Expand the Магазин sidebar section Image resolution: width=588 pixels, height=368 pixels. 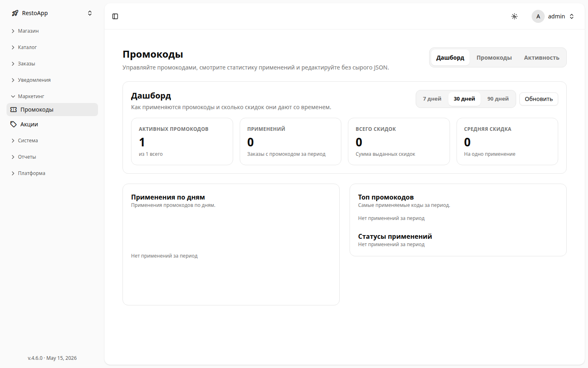point(52,31)
